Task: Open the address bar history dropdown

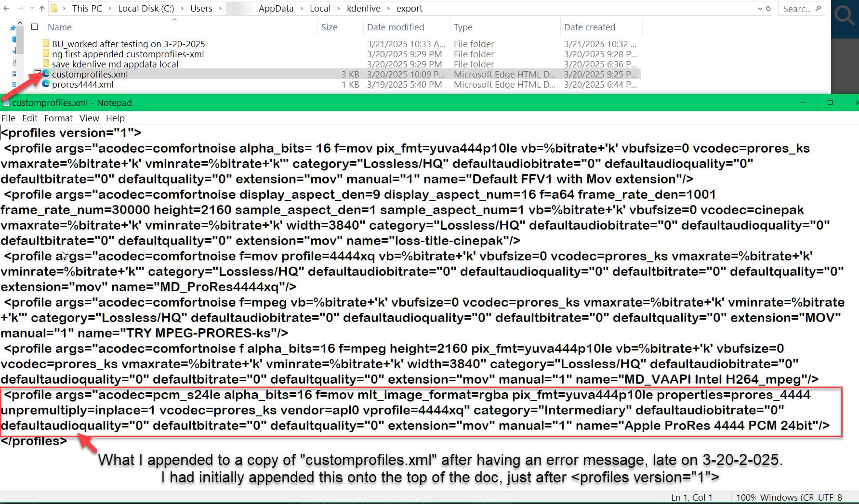Action: tap(760, 9)
